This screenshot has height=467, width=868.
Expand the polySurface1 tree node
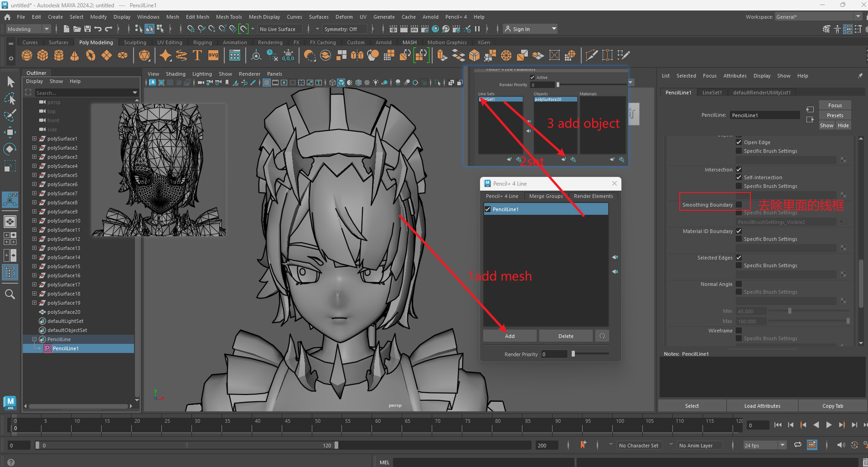point(34,139)
